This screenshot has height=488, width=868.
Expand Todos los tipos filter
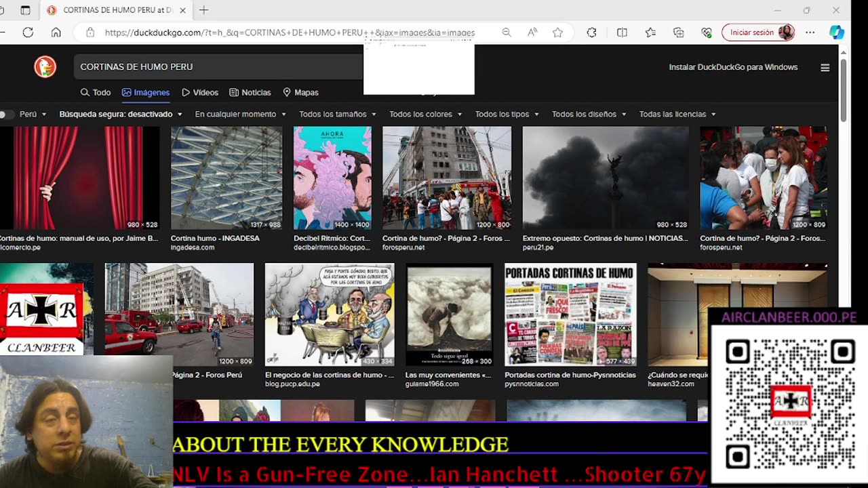507,114
